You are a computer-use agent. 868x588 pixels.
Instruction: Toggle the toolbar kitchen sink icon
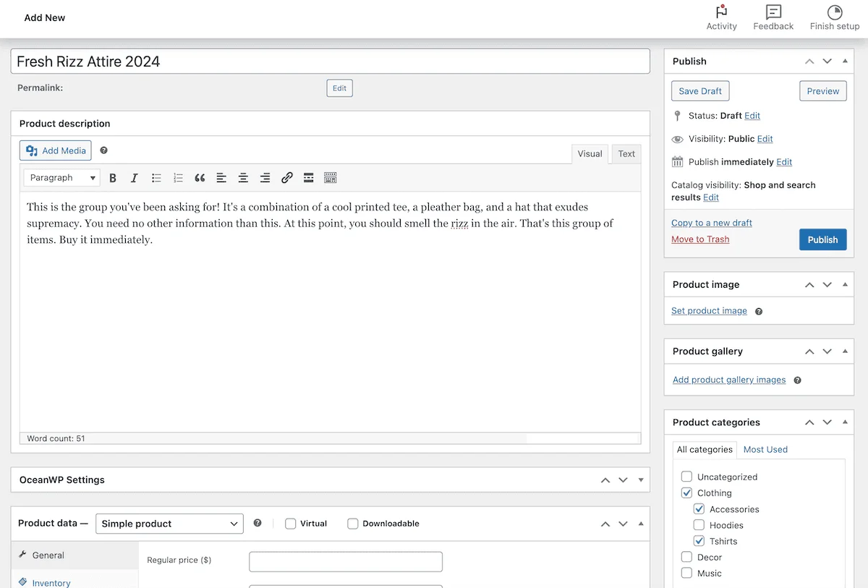pyautogui.click(x=330, y=178)
